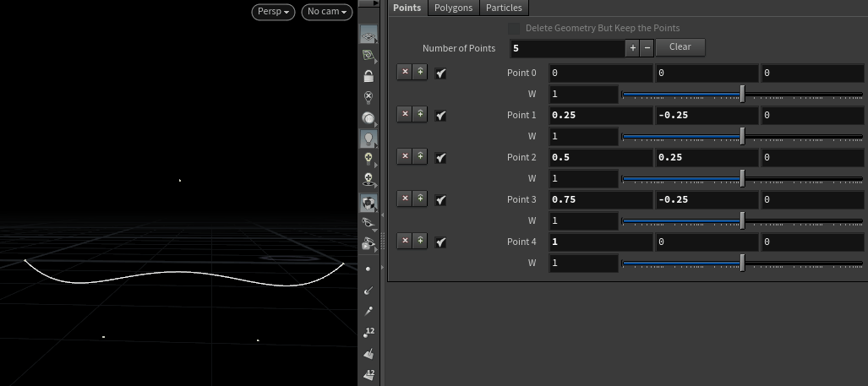Select the highlighted normal lighting bulb icon
868x386 pixels.
pos(368,139)
